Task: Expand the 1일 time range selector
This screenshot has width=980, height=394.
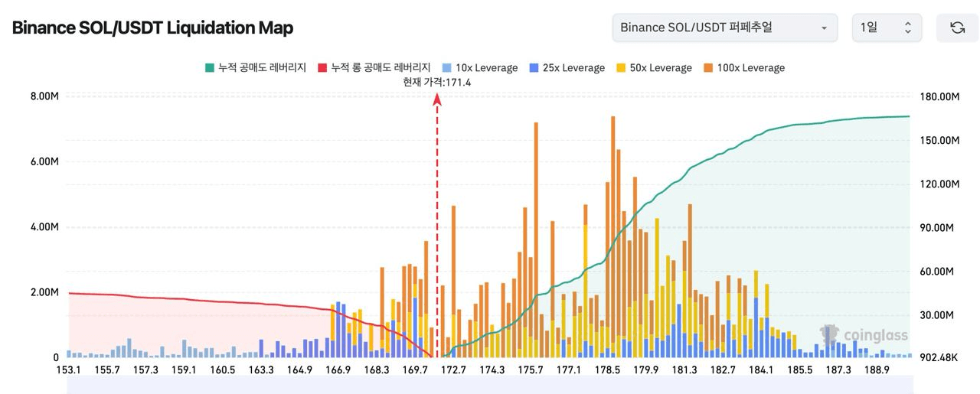Action: click(887, 28)
